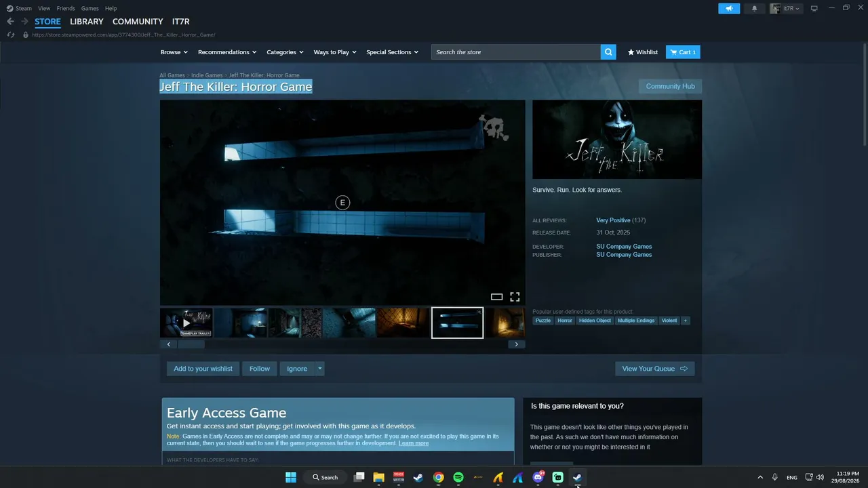Image resolution: width=868 pixels, height=488 pixels.
Task: Click Add to your wishlist
Action: click(203, 369)
